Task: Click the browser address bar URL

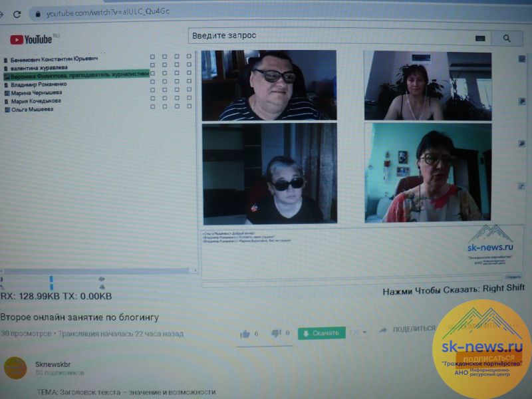Action: (x=100, y=13)
